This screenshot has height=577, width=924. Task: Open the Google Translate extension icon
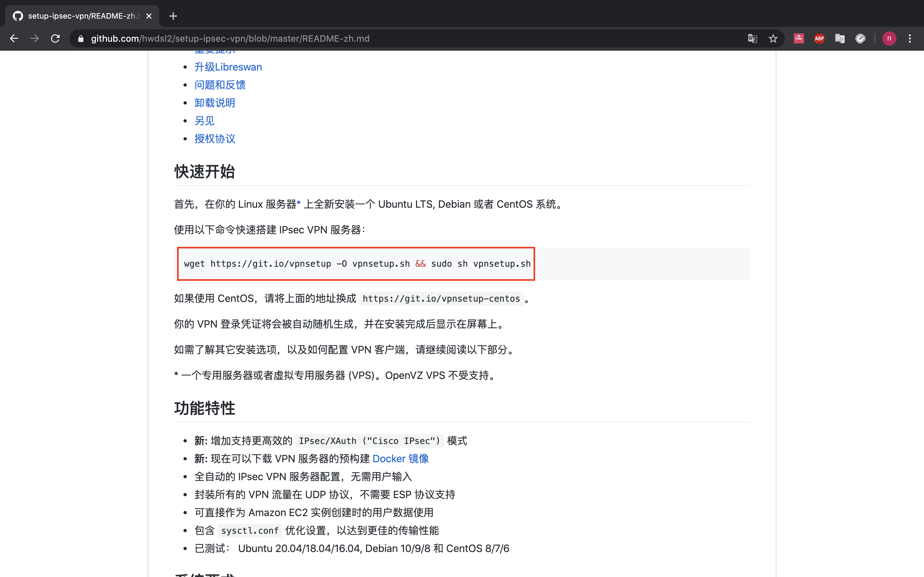(x=840, y=38)
